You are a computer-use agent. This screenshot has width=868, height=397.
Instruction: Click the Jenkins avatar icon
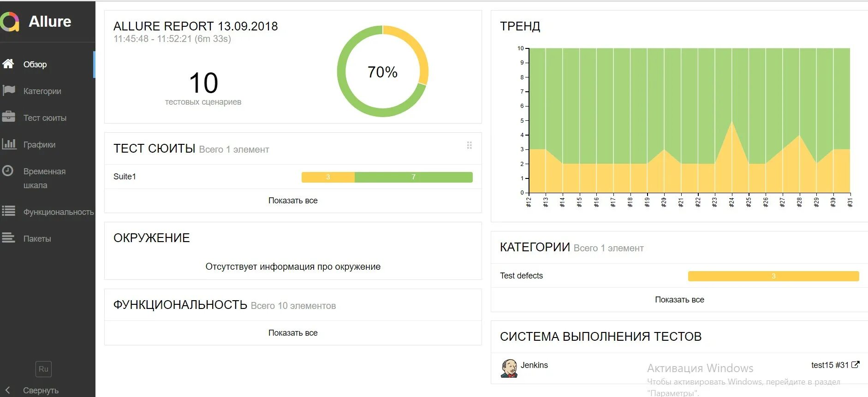[509, 368]
